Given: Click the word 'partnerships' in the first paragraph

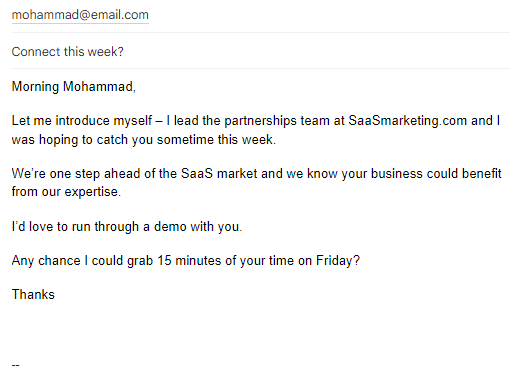Looking at the screenshot, I should 260,121.
